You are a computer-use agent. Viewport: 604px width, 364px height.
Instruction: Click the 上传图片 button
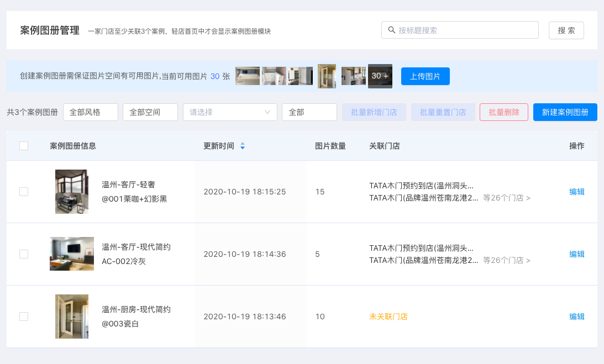(x=426, y=76)
